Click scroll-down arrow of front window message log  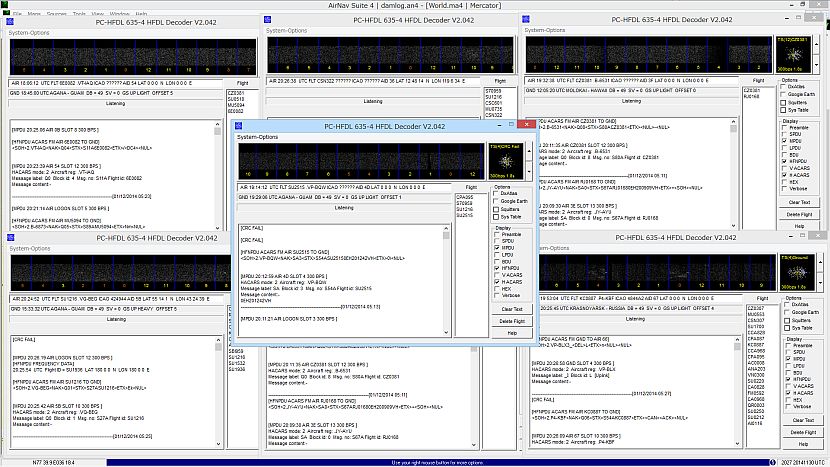tap(446, 332)
